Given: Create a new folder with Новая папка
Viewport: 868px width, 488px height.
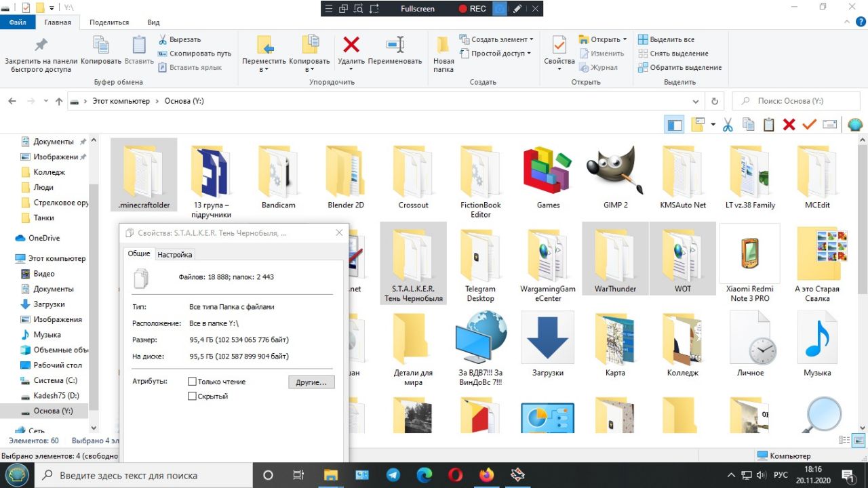Looking at the screenshot, I should pyautogui.click(x=443, y=54).
